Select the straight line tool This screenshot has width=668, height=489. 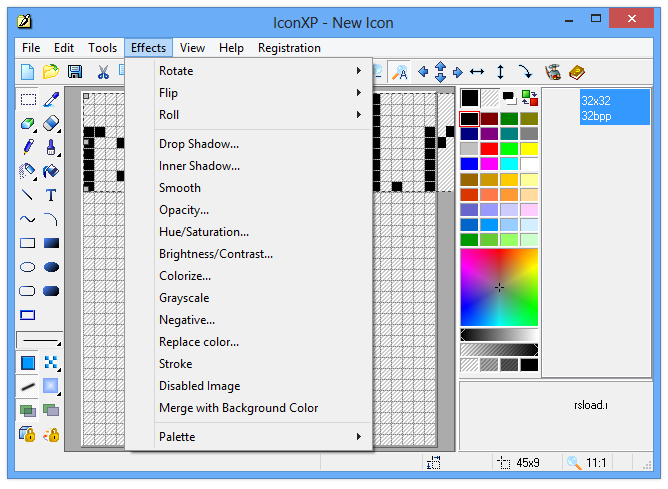[28, 195]
